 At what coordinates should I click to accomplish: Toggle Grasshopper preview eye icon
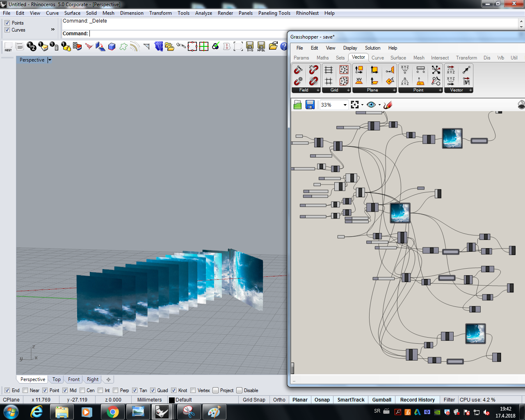(371, 105)
